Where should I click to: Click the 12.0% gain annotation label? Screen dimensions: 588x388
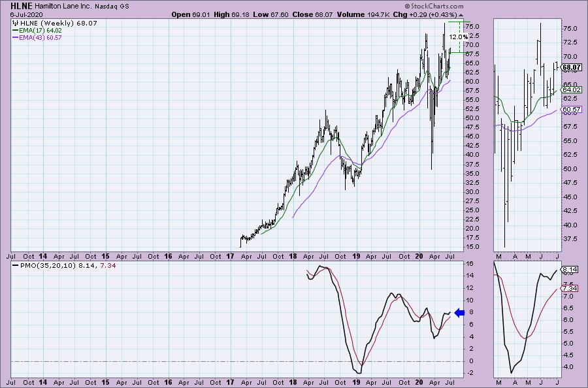pos(458,37)
